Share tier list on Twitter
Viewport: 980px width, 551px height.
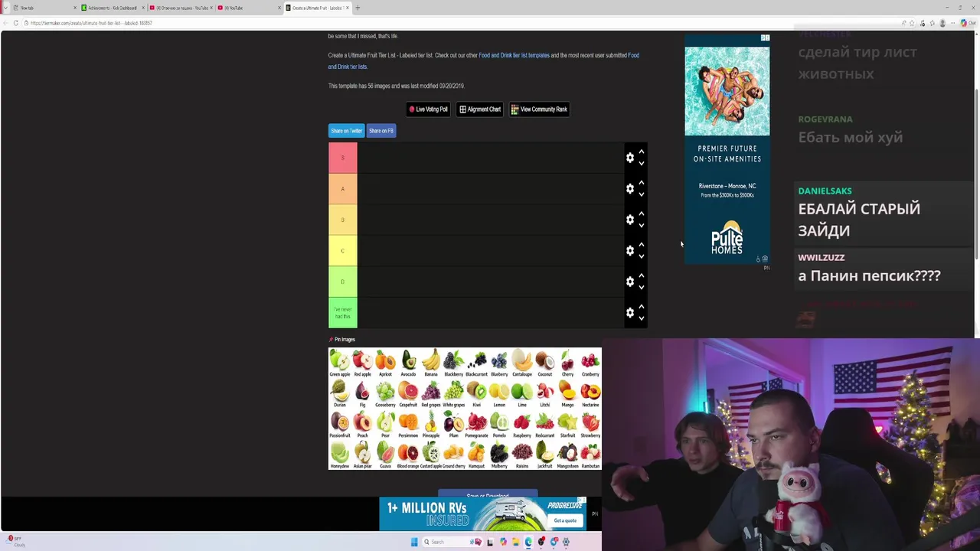(x=346, y=131)
